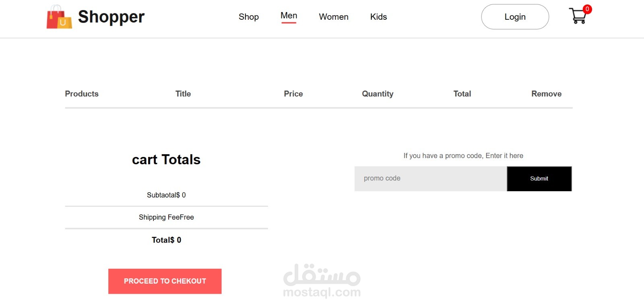The height and width of the screenshot is (305, 644).
Task: Click the Price column header
Action: [293, 94]
